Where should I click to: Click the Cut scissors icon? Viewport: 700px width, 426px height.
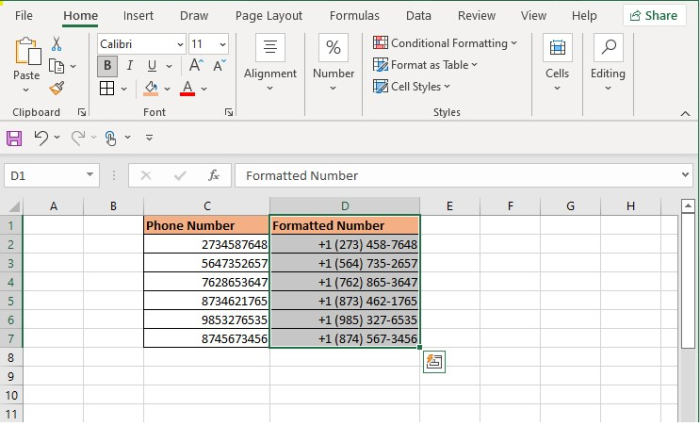(56, 44)
